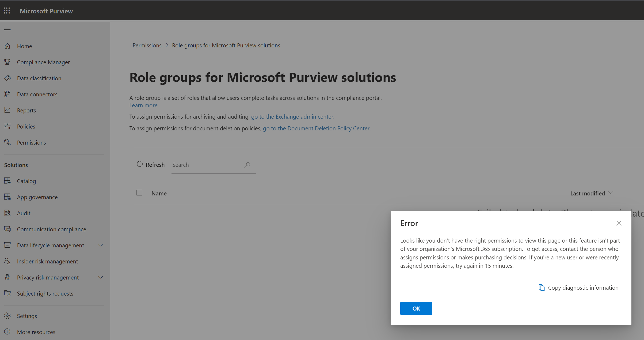Click the Insider risk management icon
644x340 pixels.
point(7,261)
